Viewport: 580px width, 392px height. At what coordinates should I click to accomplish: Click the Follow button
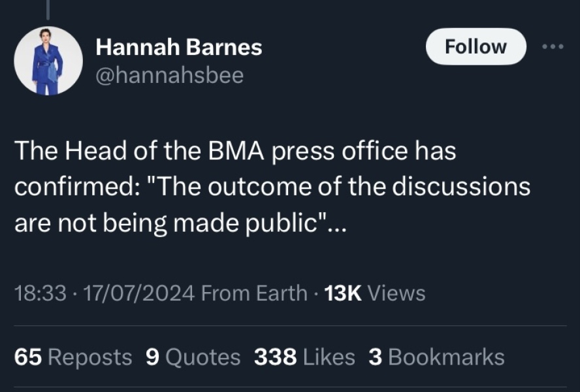click(476, 46)
